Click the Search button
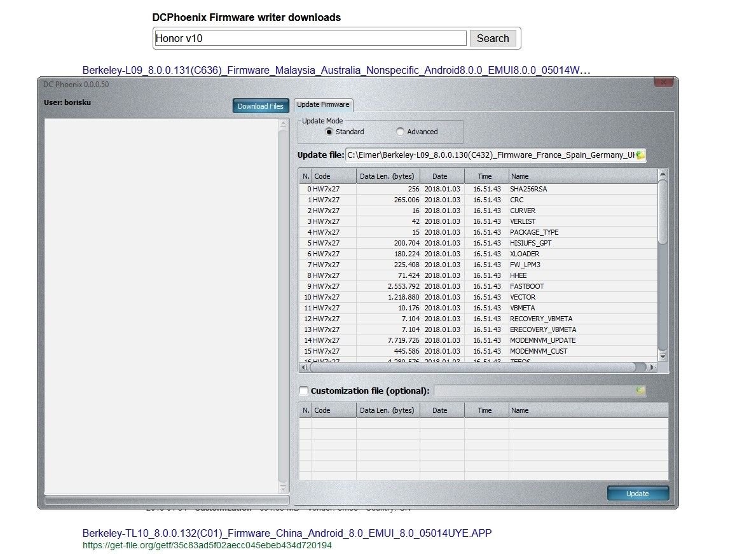 [x=493, y=38]
